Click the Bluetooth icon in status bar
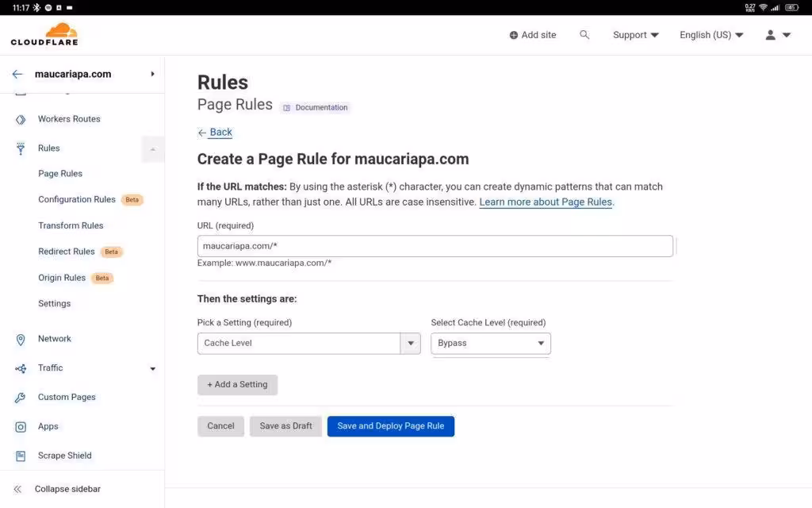The image size is (812, 508). click(x=36, y=7)
